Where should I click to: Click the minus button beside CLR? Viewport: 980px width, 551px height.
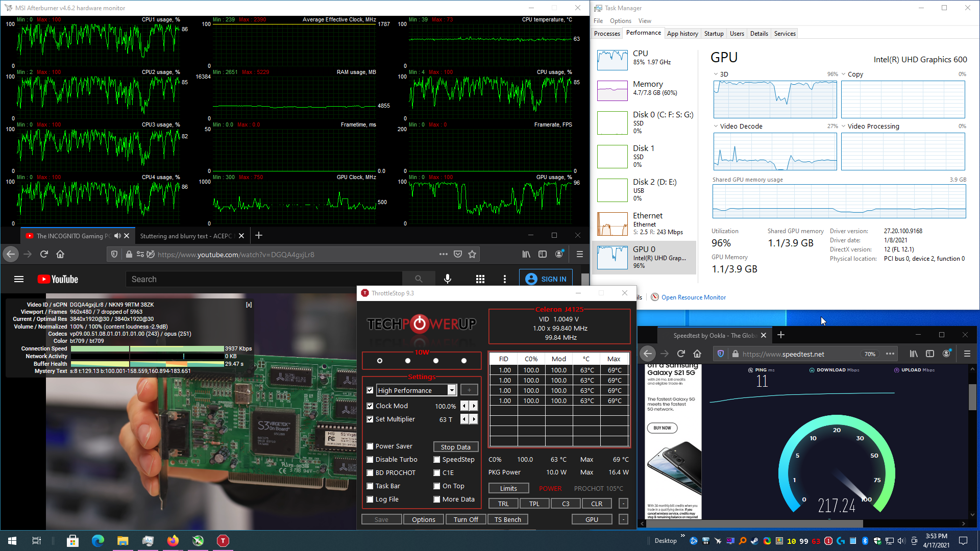click(623, 504)
